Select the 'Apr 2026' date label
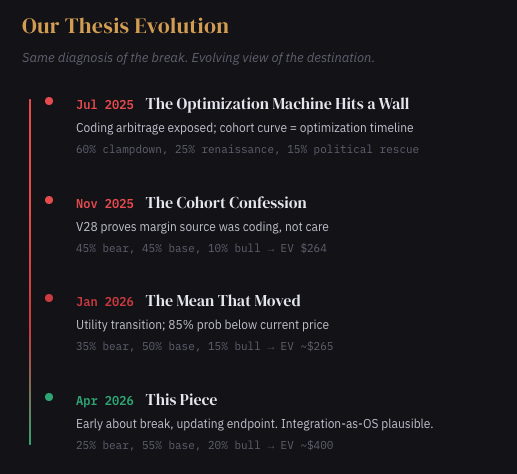 [105, 401]
